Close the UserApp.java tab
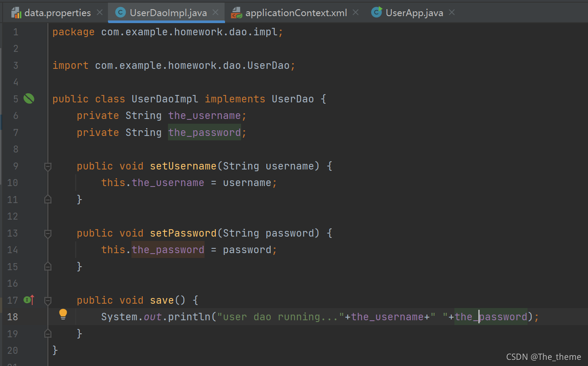Image resolution: width=588 pixels, height=366 pixels. coord(452,13)
